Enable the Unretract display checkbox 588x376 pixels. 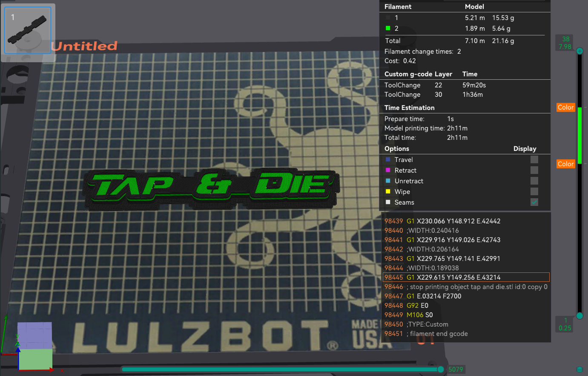click(x=534, y=181)
